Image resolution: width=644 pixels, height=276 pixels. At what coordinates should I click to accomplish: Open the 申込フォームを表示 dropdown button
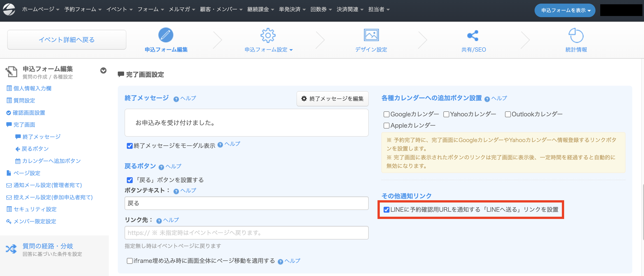click(x=565, y=10)
